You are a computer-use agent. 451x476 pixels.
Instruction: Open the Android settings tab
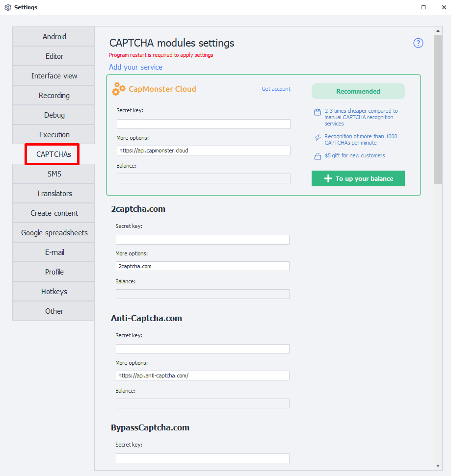tap(54, 37)
